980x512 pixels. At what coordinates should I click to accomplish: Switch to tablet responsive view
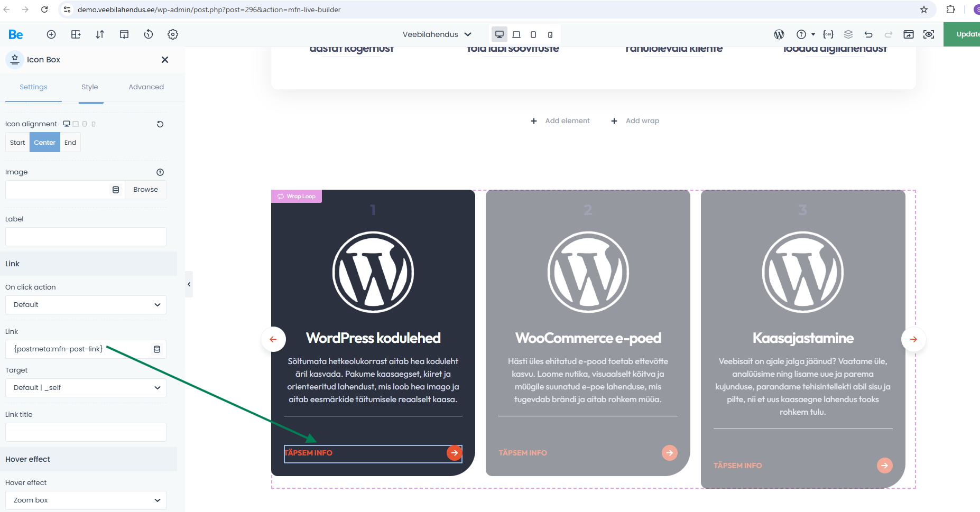516,34
